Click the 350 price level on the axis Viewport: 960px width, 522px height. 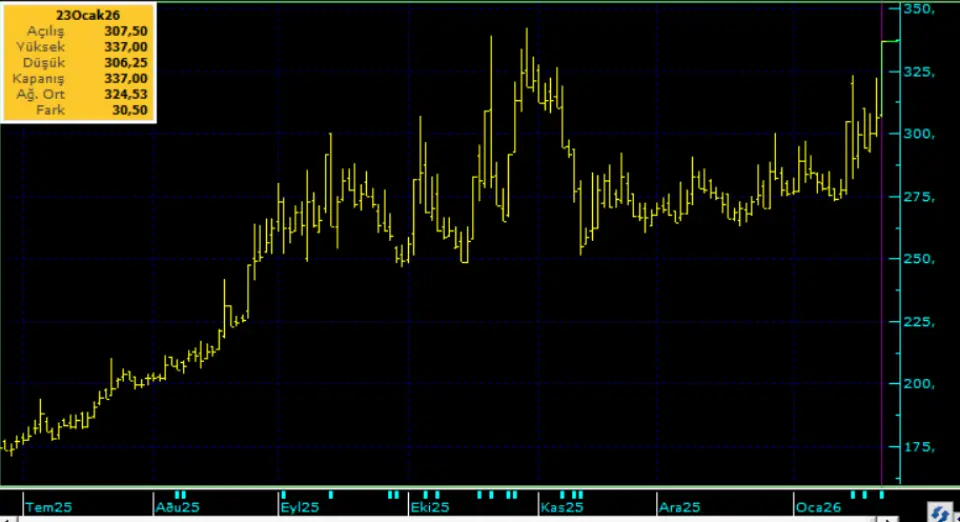point(918,9)
